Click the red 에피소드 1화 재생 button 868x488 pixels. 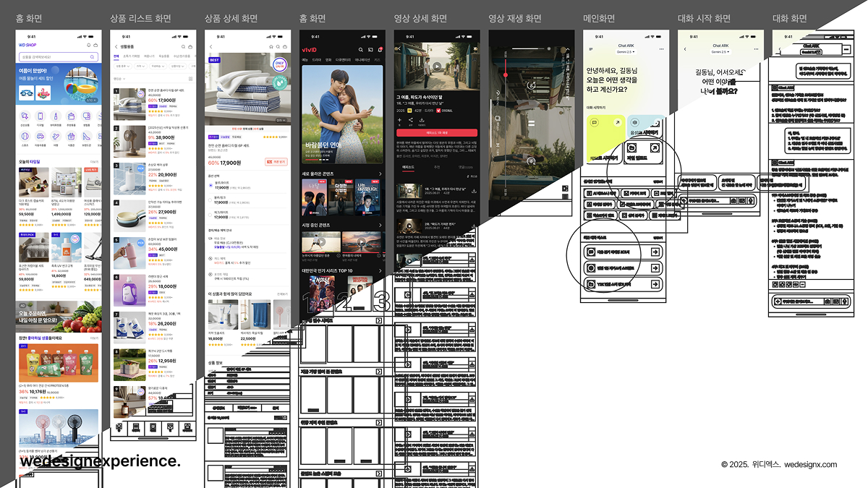[x=437, y=132]
